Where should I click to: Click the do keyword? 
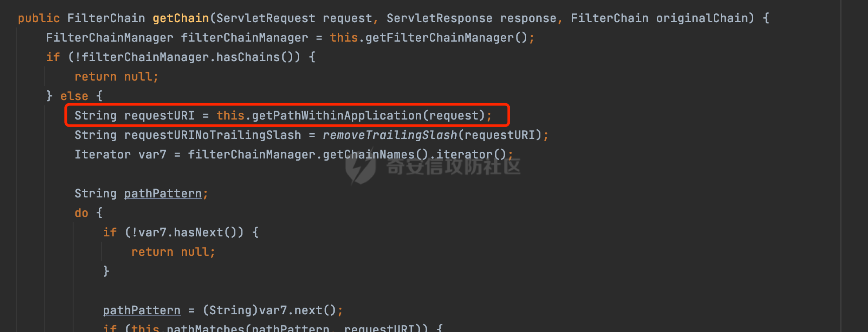pos(82,213)
